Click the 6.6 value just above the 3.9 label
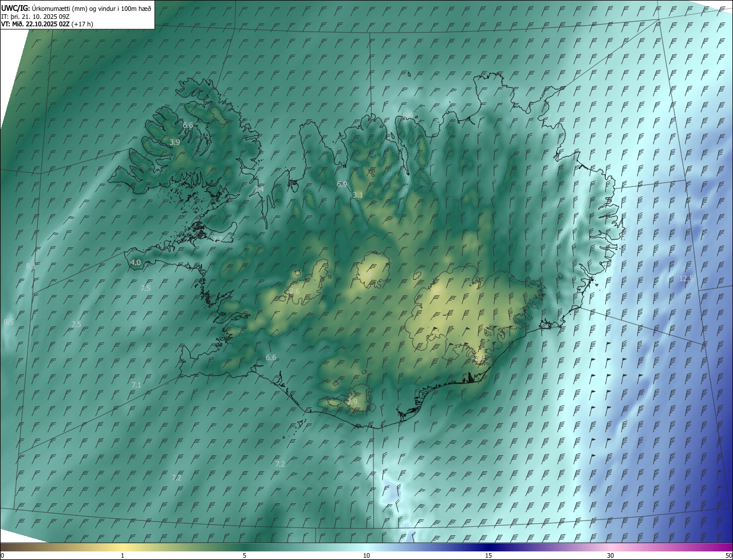733x560 pixels. pyautogui.click(x=188, y=125)
